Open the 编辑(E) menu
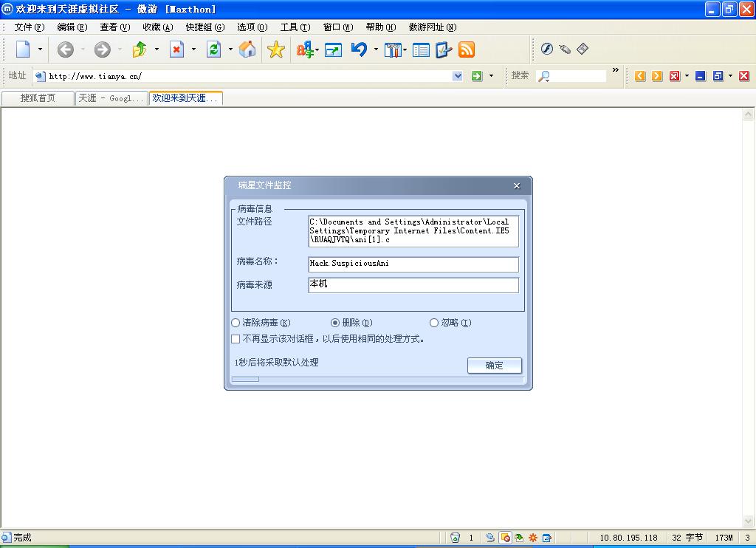 [x=72, y=27]
